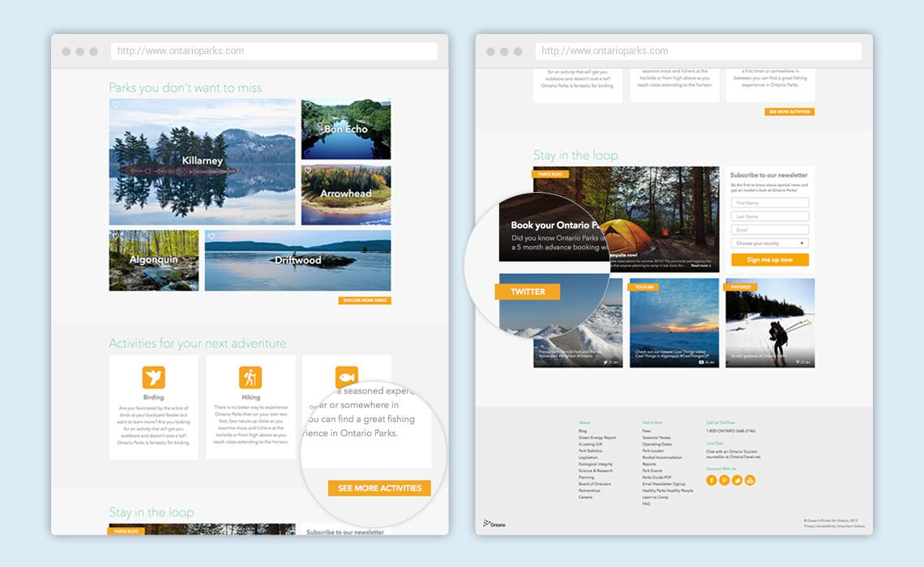This screenshot has width=924, height=567.
Task: Expand the Choose your country dropdown
Action: point(770,243)
